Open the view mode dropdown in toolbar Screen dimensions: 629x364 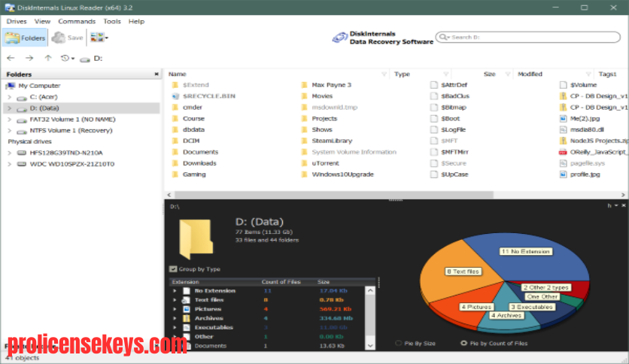point(99,38)
